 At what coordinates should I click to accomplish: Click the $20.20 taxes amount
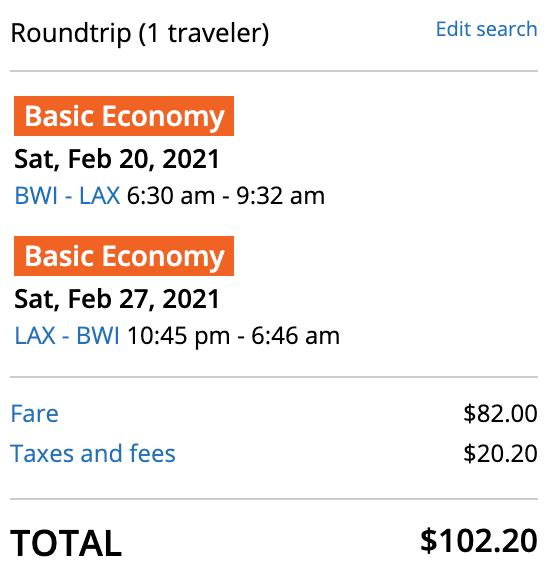pos(500,454)
